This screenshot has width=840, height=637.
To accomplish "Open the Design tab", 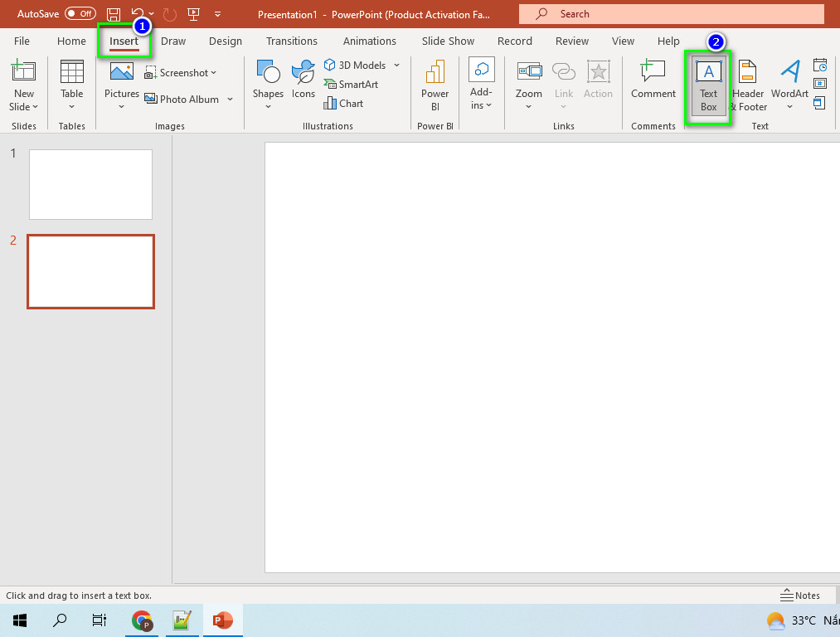I will click(226, 41).
